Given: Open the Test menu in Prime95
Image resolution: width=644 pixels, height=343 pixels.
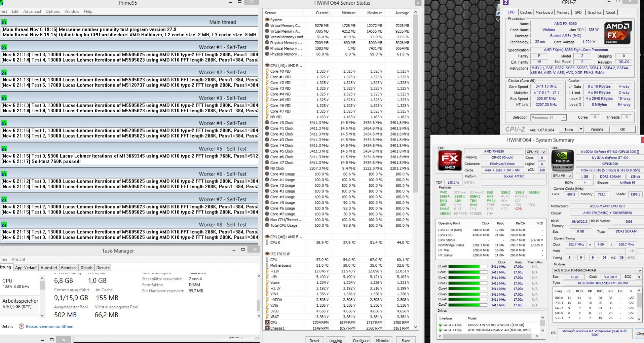Looking at the screenshot, I should point(4,11).
